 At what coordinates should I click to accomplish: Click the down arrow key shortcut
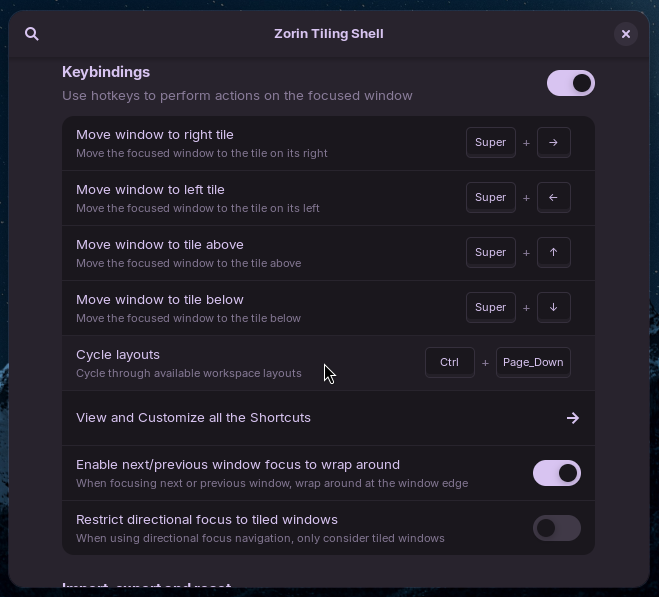click(x=553, y=308)
